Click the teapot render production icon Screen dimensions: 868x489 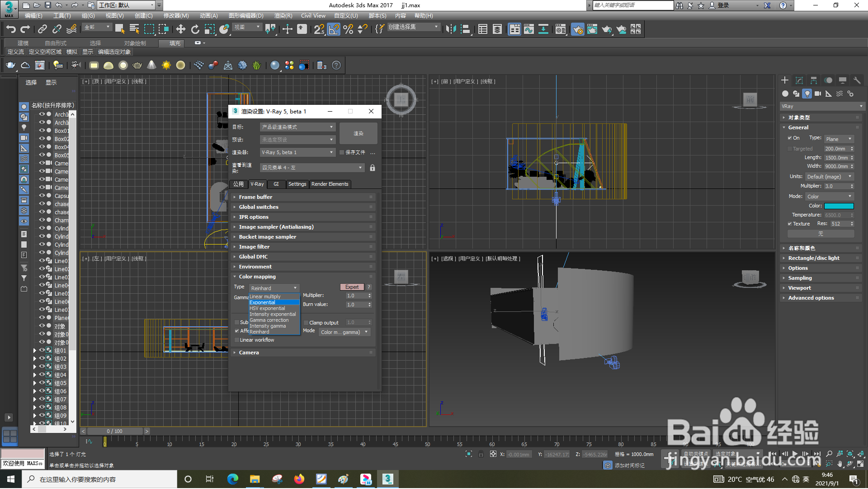point(607,29)
